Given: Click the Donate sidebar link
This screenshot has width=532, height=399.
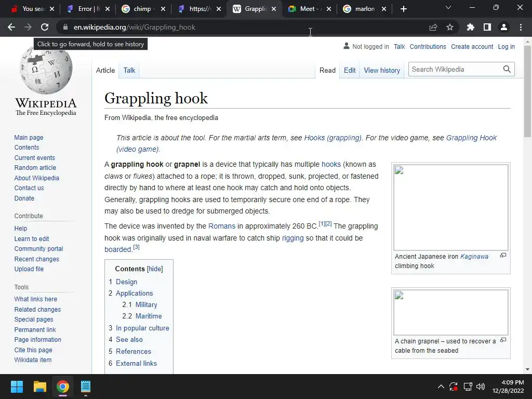Looking at the screenshot, I should point(24,198).
